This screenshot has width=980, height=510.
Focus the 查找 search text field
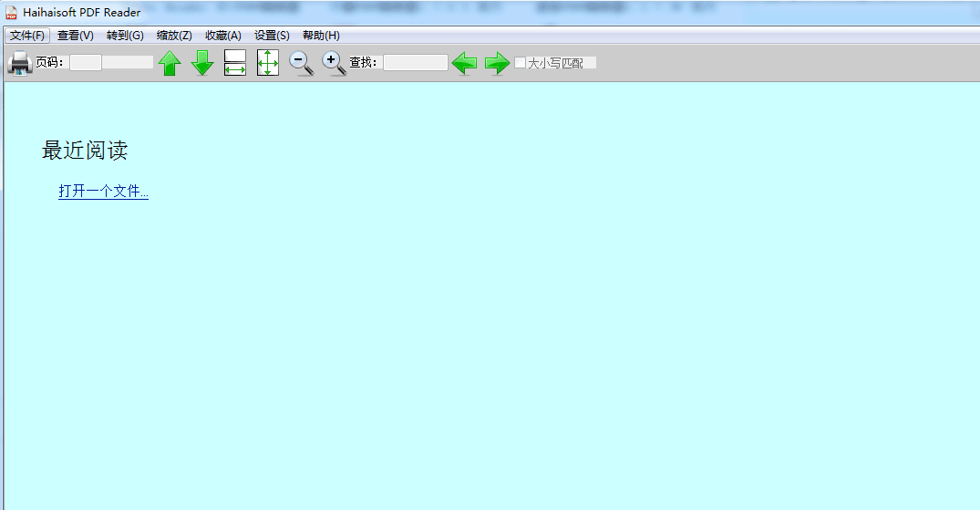click(416, 63)
